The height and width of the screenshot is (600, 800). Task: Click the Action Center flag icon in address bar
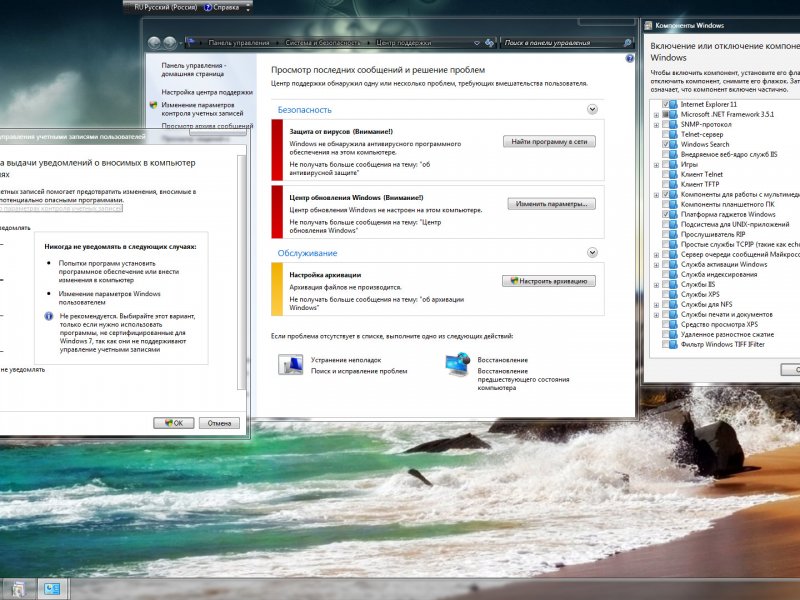(191, 42)
